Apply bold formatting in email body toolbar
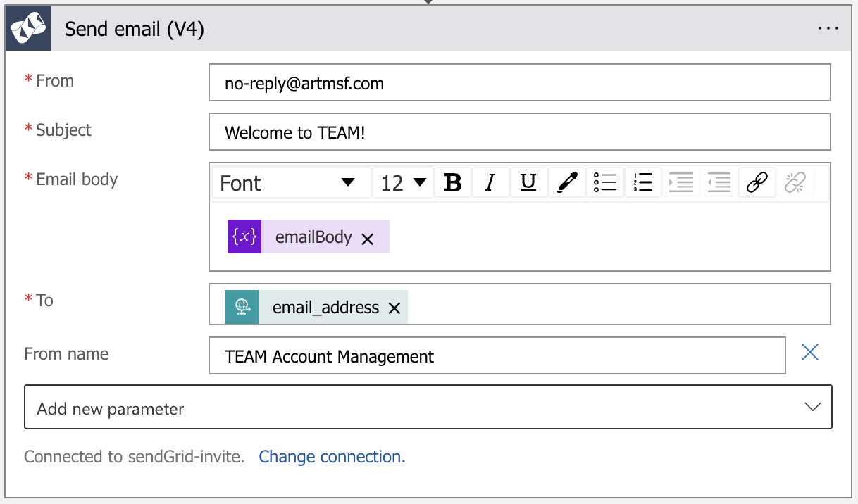The width and height of the screenshot is (858, 504). pyautogui.click(x=453, y=182)
